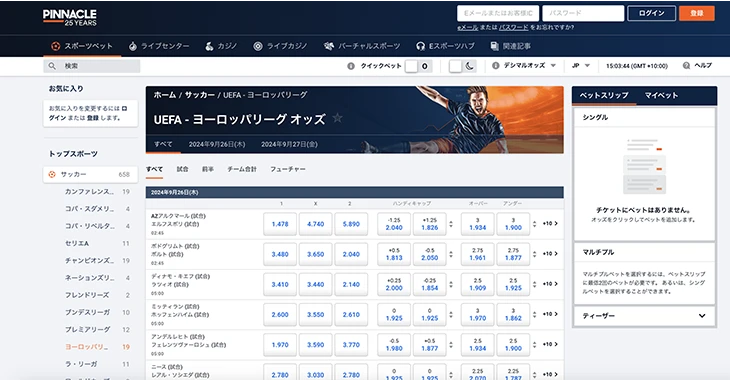Expand +10 markets for ディナモ・キエフ match
Image resolution: width=730 pixels, height=380 pixels.
550,284
